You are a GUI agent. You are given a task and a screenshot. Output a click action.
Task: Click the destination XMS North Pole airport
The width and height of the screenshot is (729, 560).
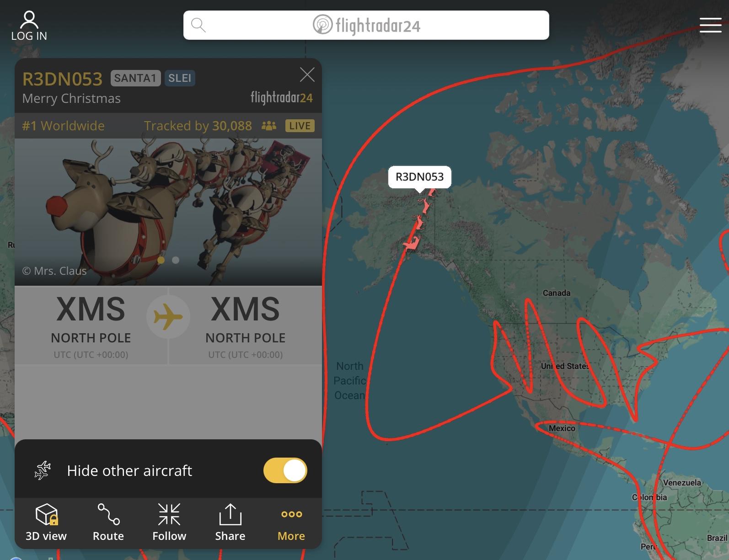tap(246, 326)
